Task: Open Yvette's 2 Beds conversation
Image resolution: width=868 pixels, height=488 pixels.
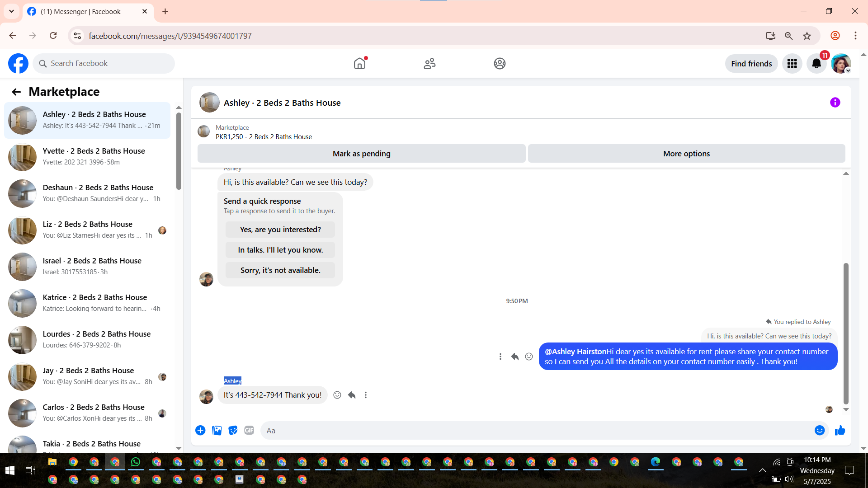Action: click(x=88, y=156)
